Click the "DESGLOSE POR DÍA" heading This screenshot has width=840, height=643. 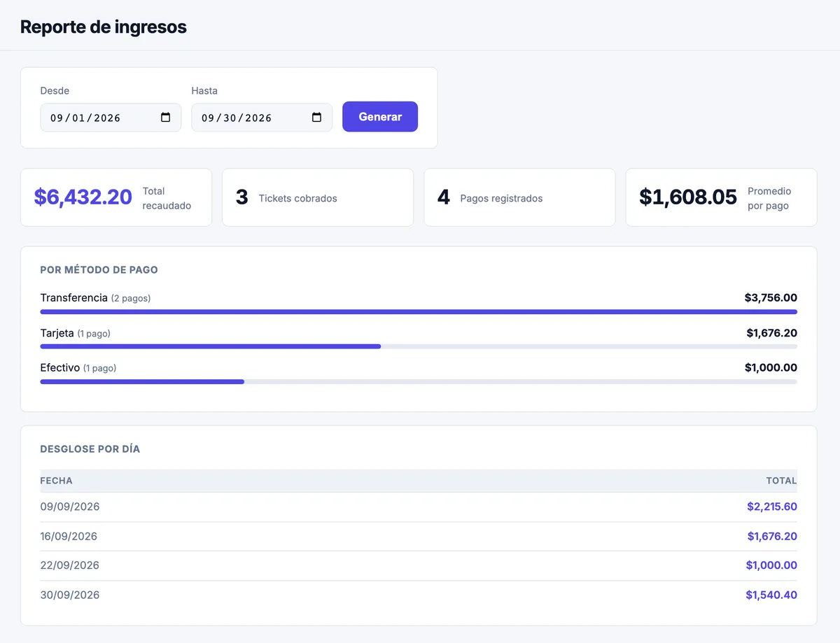[90, 449]
